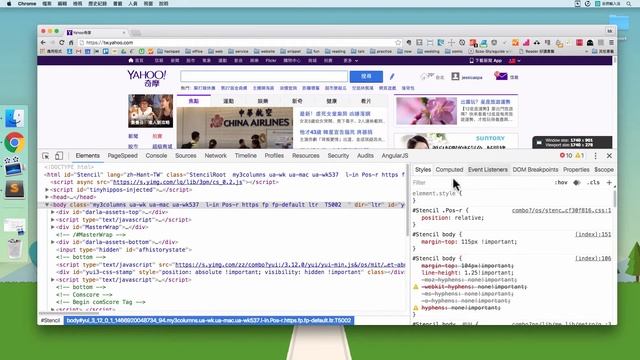The image size is (640, 360).
Task: Open the (index):106 source link
Action: coord(593,258)
